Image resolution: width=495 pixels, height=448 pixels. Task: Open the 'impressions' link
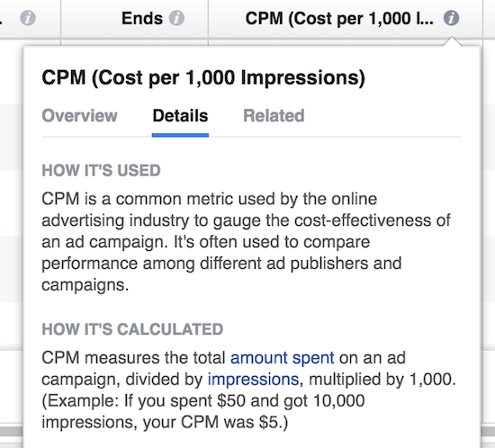(x=253, y=380)
